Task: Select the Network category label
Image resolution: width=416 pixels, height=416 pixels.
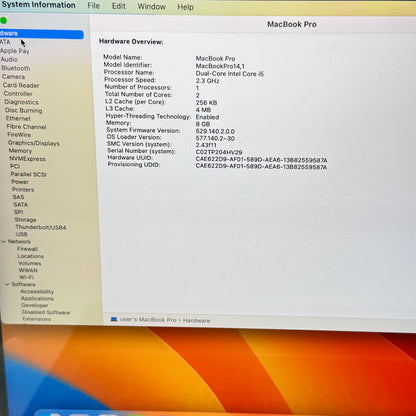Action: [x=19, y=241]
